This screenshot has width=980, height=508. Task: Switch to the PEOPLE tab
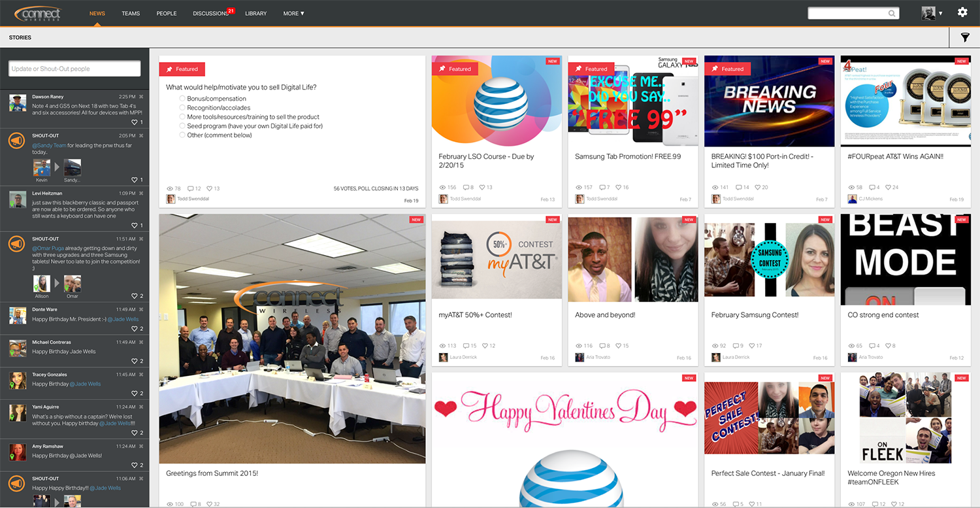point(167,13)
